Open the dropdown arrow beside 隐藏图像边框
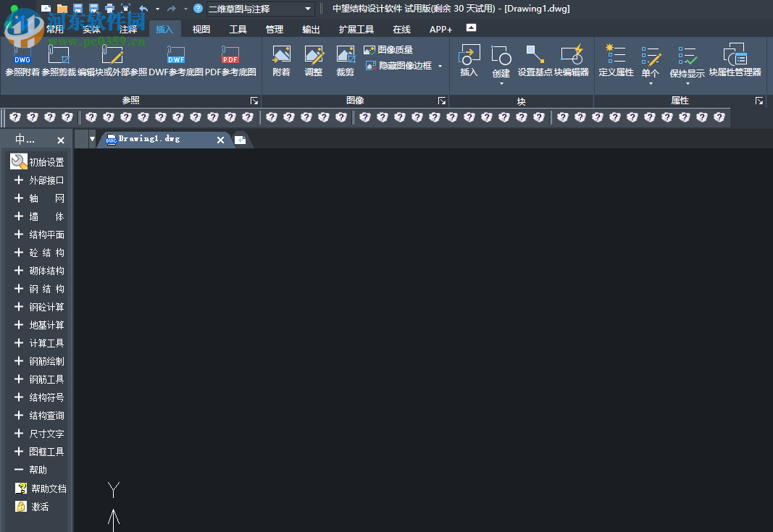This screenshot has width=773, height=532. (x=440, y=66)
